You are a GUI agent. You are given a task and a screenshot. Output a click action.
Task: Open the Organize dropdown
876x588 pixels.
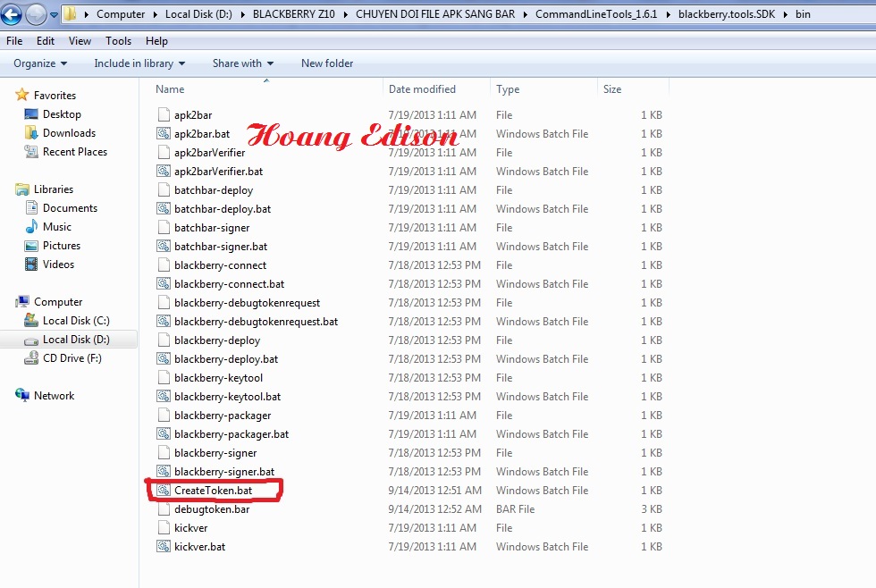[x=40, y=63]
